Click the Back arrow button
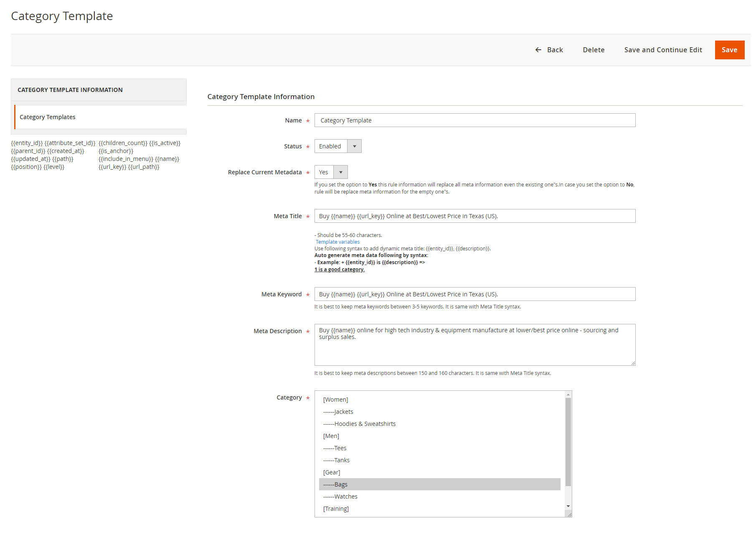The image size is (756, 535). (x=549, y=50)
